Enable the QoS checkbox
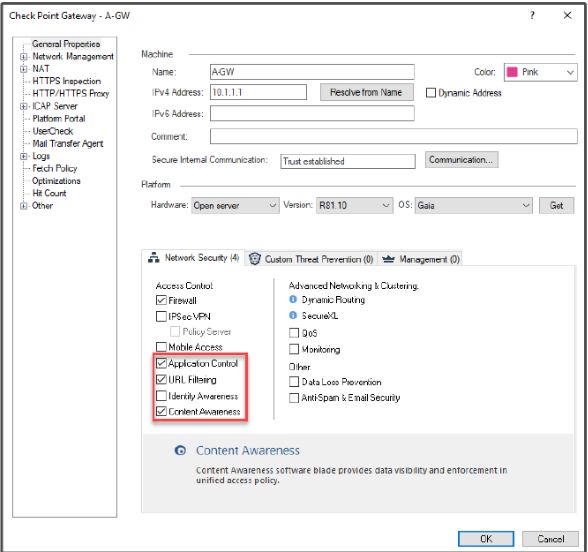 tap(294, 333)
